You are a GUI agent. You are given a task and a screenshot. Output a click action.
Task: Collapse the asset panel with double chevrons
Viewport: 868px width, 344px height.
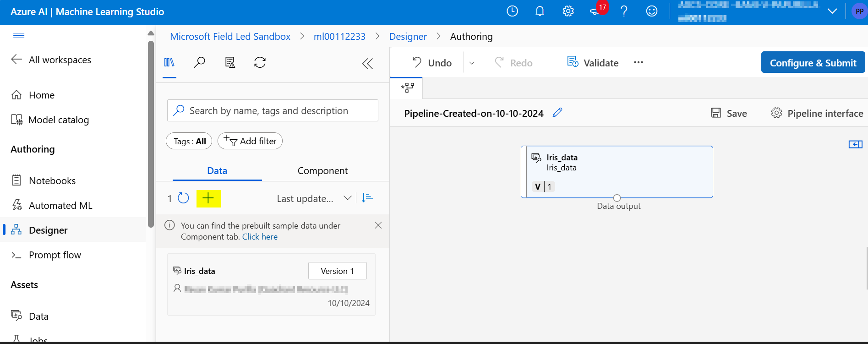(x=367, y=63)
